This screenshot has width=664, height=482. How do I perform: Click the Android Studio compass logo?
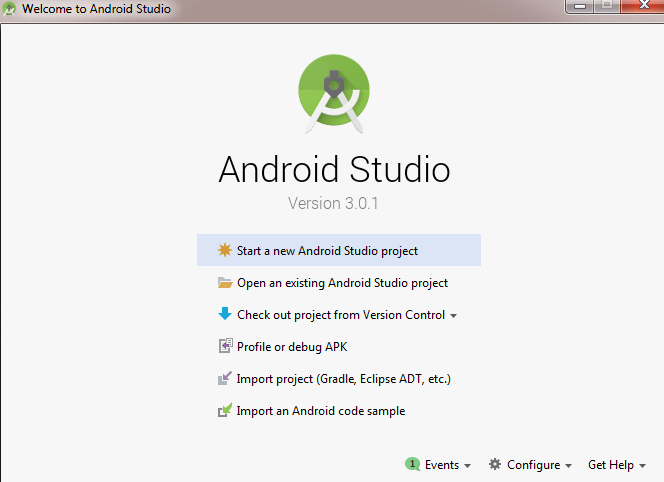tap(334, 94)
